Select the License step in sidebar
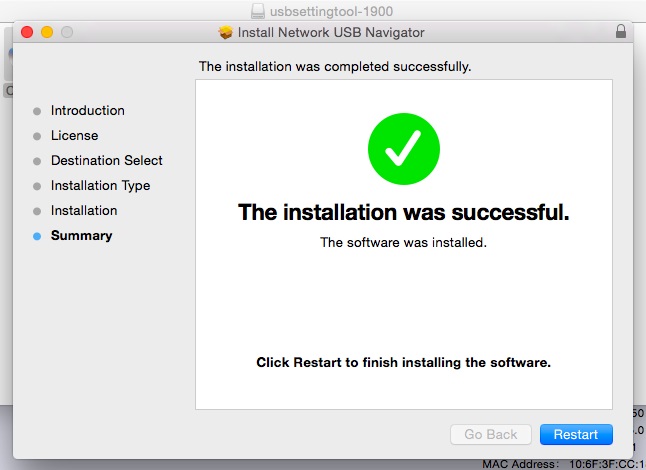This screenshot has width=646, height=470. (75, 136)
